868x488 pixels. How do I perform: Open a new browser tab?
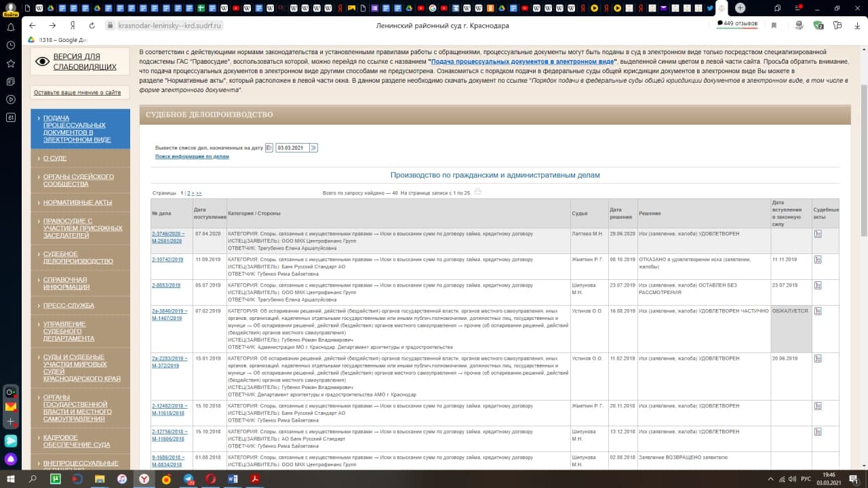[x=740, y=8]
